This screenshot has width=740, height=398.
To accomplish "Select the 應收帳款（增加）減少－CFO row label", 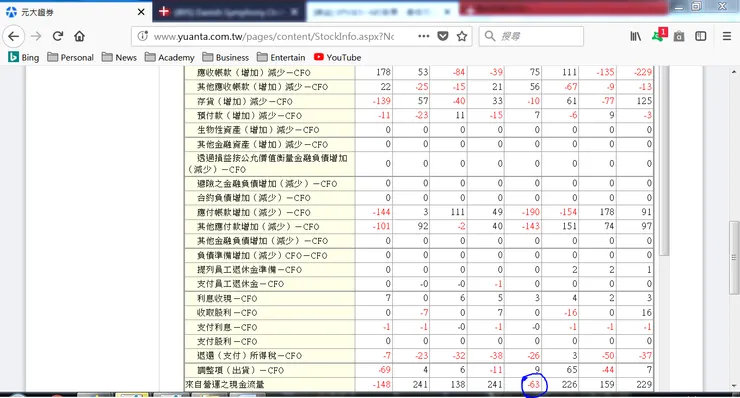I will pyautogui.click(x=253, y=73).
